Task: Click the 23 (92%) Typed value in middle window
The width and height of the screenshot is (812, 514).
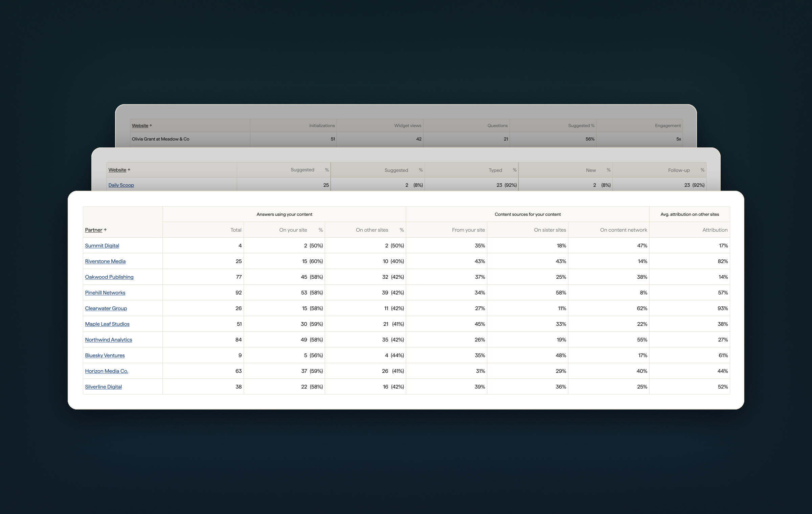Action: point(506,185)
